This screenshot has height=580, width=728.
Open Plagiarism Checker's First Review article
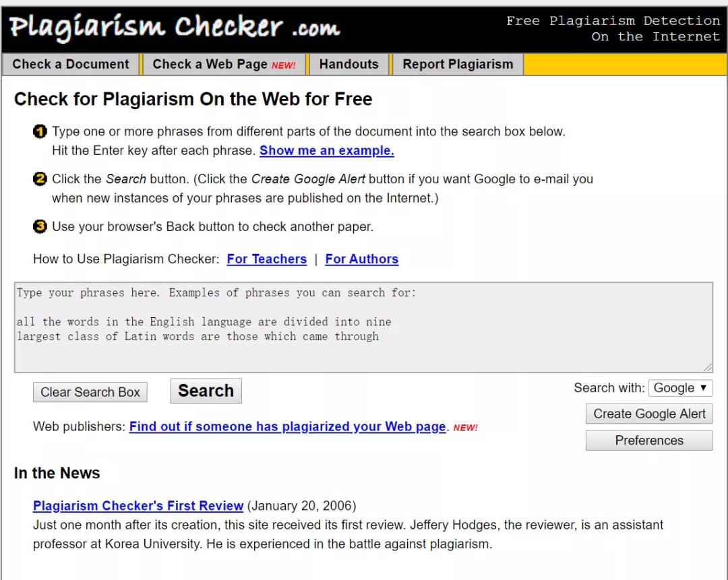[x=138, y=506]
